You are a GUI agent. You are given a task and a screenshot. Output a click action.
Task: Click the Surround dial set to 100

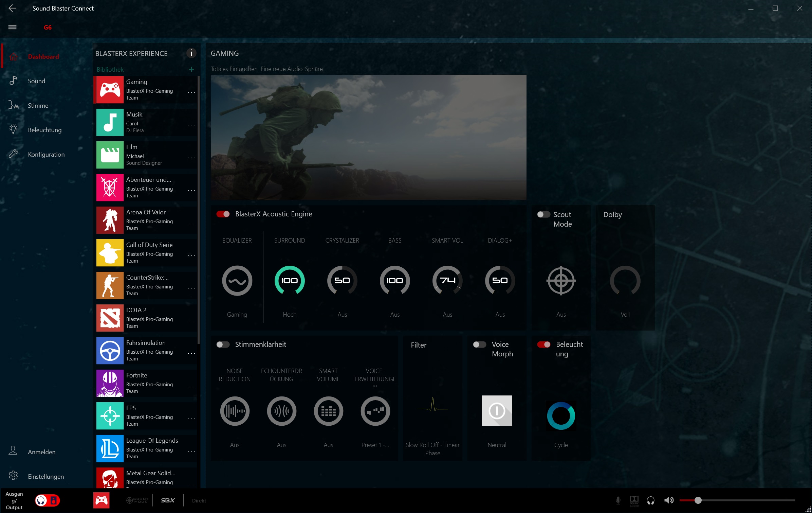tap(290, 281)
